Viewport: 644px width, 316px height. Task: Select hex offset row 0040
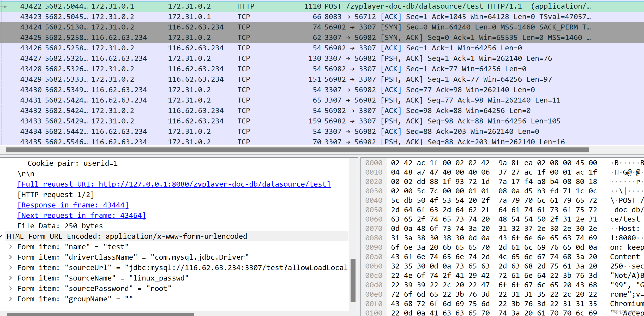[374, 200]
